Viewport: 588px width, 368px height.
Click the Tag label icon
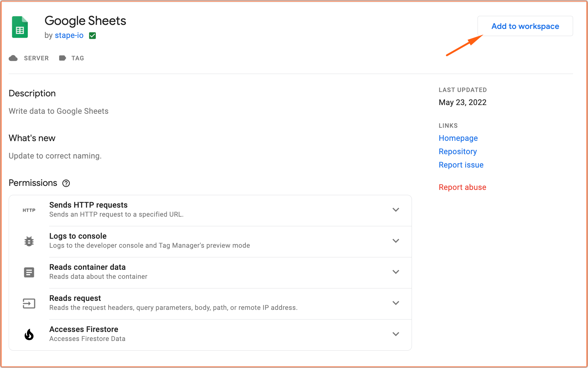pos(63,58)
